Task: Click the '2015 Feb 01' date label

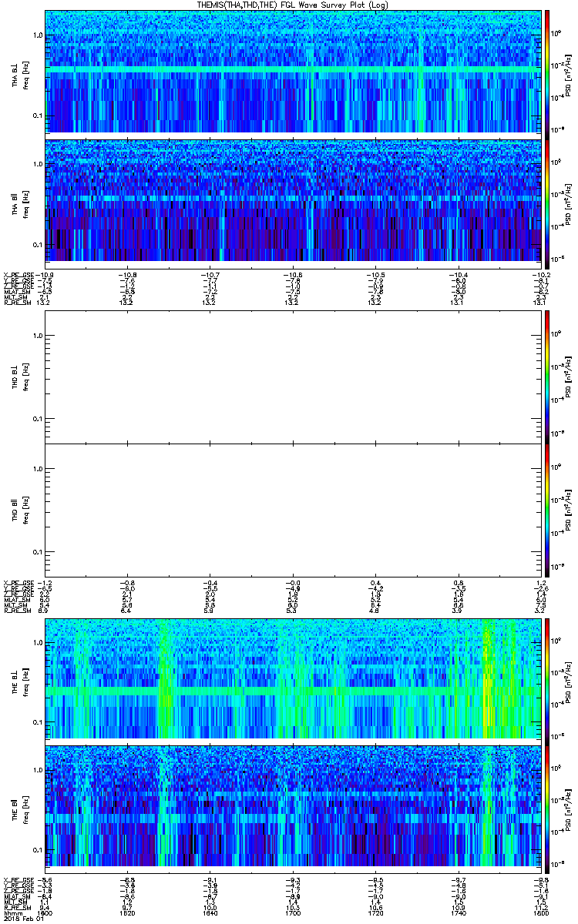Action: (x=22, y=917)
